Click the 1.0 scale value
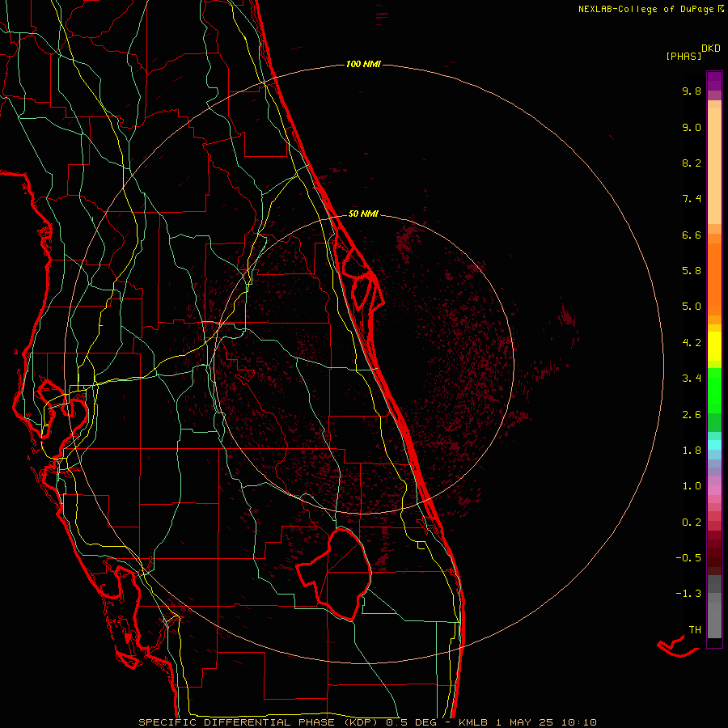728x728 pixels. coord(692,486)
